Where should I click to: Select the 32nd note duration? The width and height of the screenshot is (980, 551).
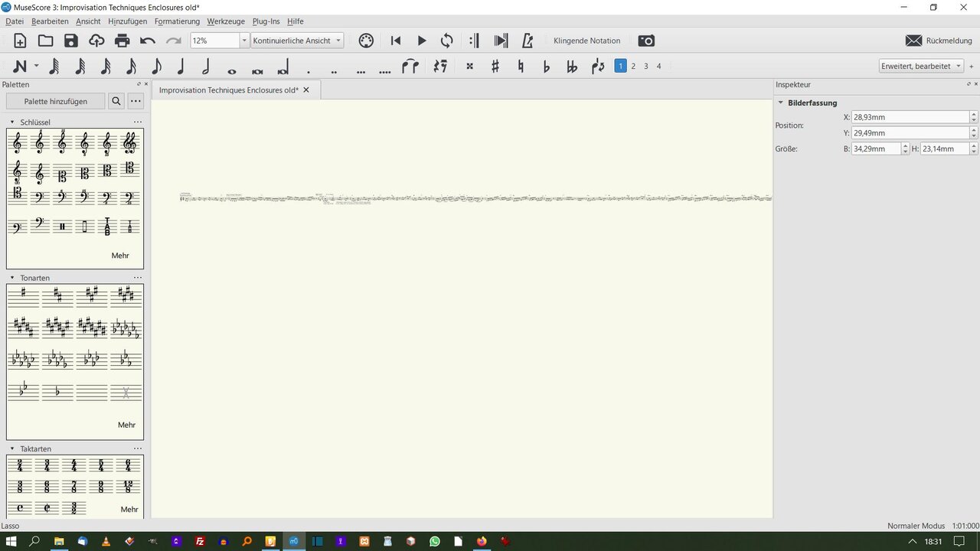[x=106, y=67]
